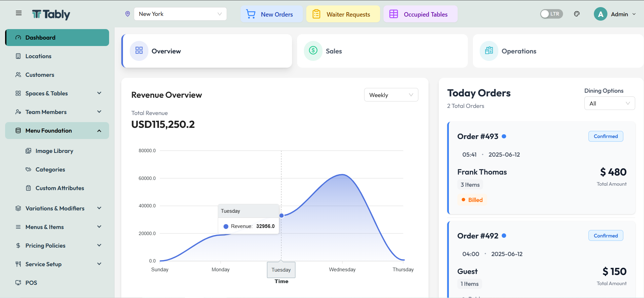Click the Service Setup cutlery icon
The image size is (644, 298).
18,264
